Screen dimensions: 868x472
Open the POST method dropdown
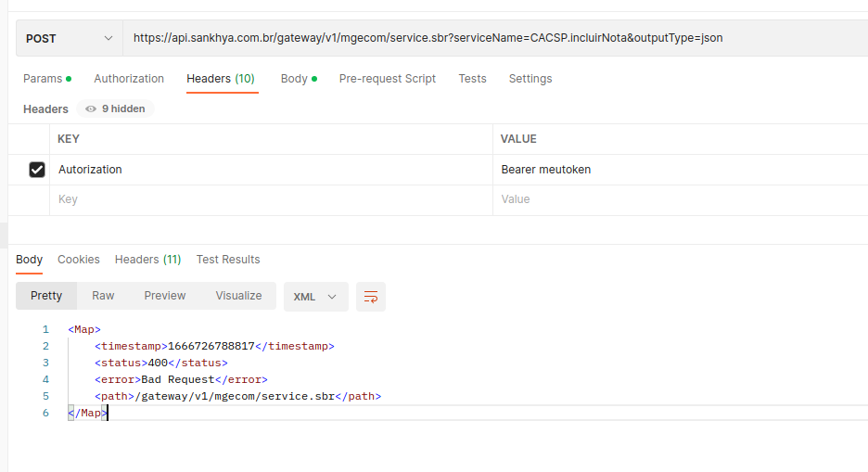tap(69, 38)
